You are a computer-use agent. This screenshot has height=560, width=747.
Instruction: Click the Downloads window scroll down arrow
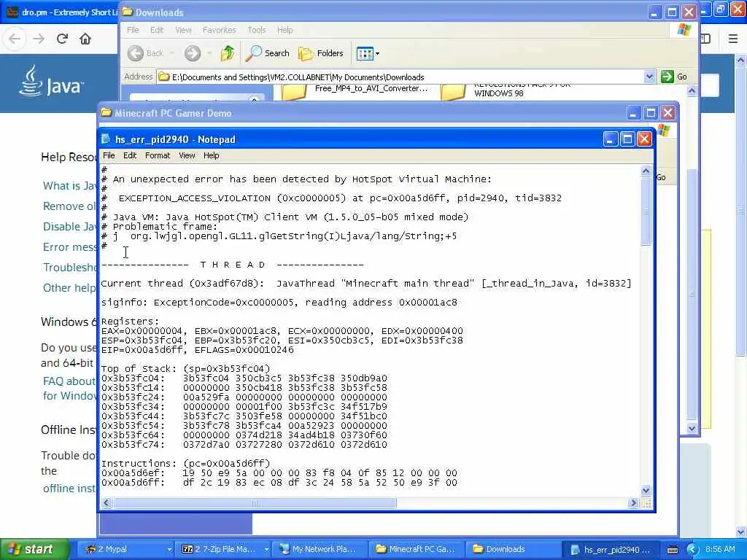pyautogui.click(x=692, y=429)
